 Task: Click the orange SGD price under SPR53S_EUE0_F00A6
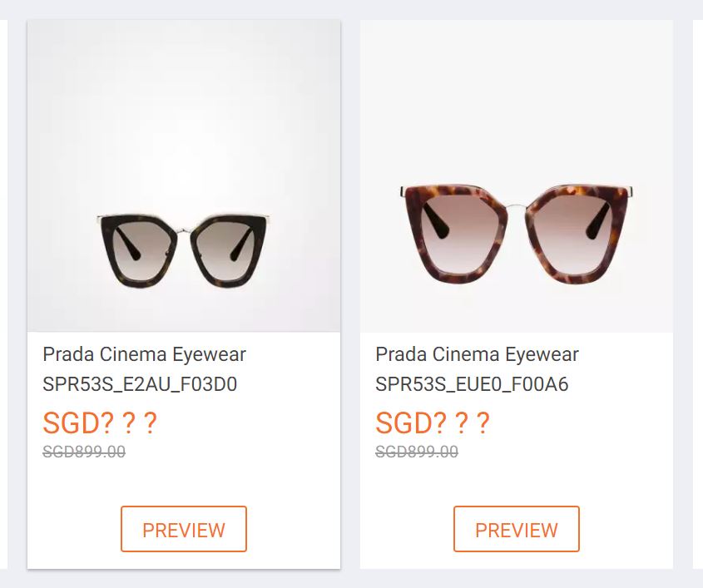433,423
